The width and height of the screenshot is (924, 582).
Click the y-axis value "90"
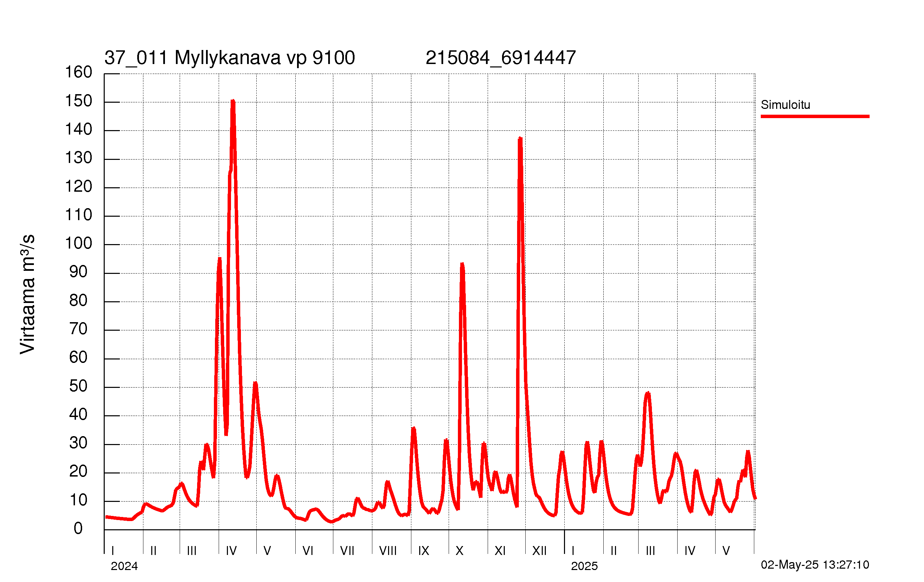78,272
